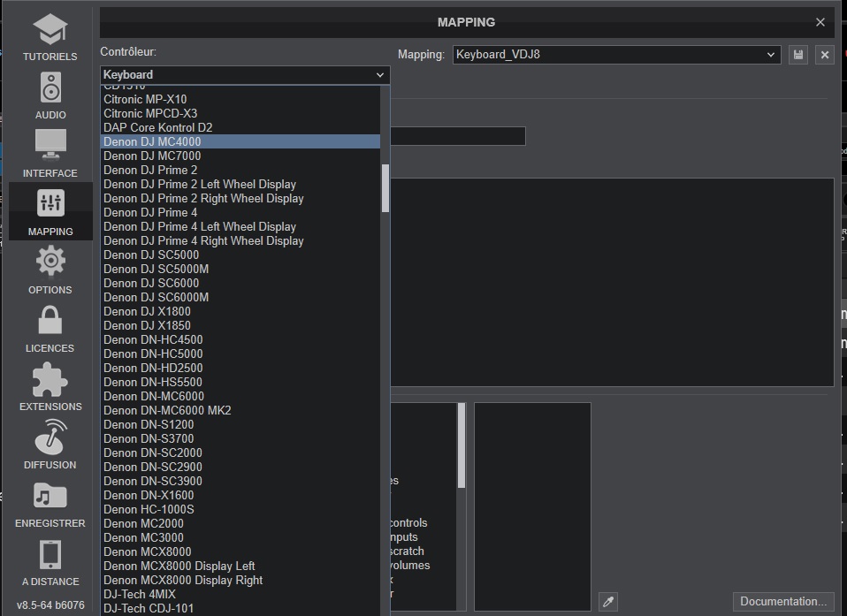Save the current mapping with floppy icon
The image size is (847, 616).
[797, 55]
